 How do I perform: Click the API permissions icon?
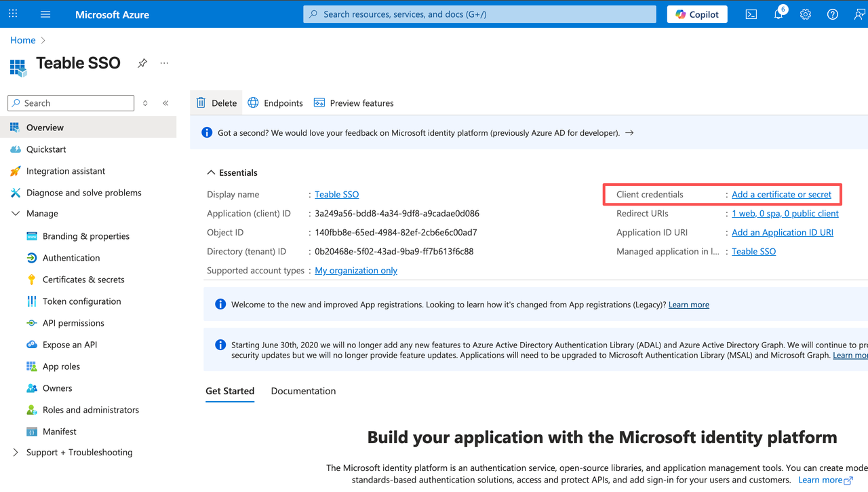pos(31,323)
